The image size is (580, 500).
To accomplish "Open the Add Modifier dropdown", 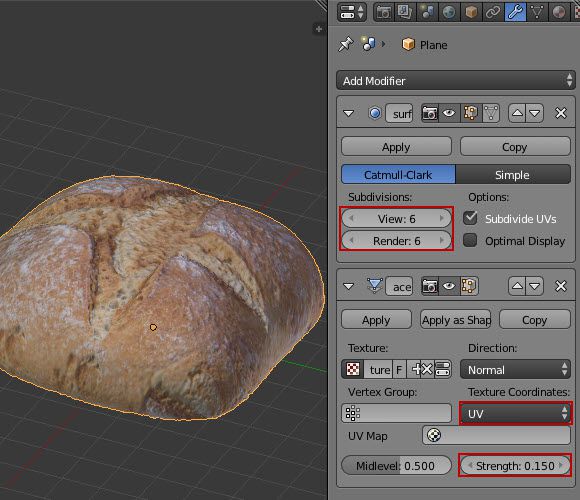I will (x=456, y=80).
